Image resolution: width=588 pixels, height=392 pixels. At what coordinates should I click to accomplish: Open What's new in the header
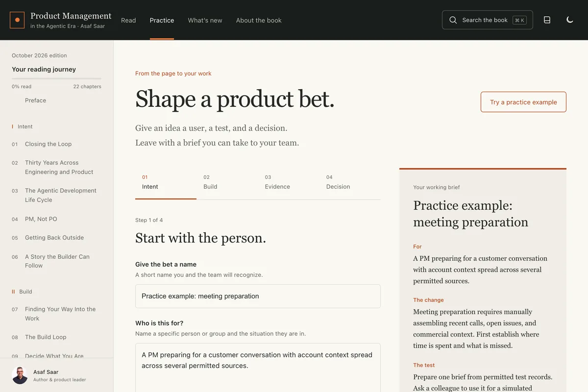point(205,20)
